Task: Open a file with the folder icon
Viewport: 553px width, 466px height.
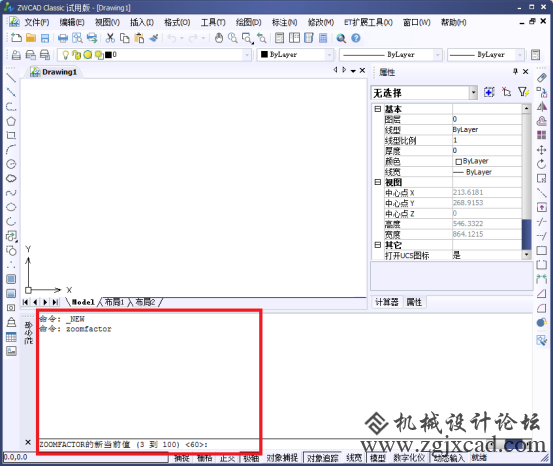Action: click(x=31, y=38)
